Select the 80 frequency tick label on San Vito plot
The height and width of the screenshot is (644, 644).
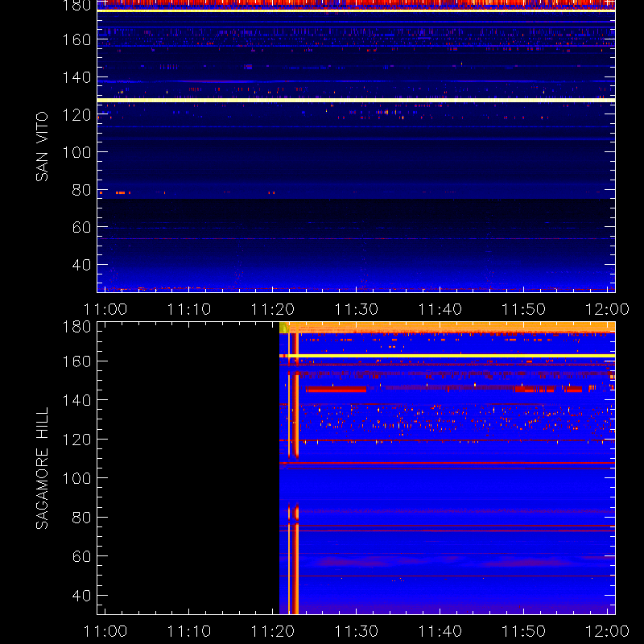pos(81,190)
